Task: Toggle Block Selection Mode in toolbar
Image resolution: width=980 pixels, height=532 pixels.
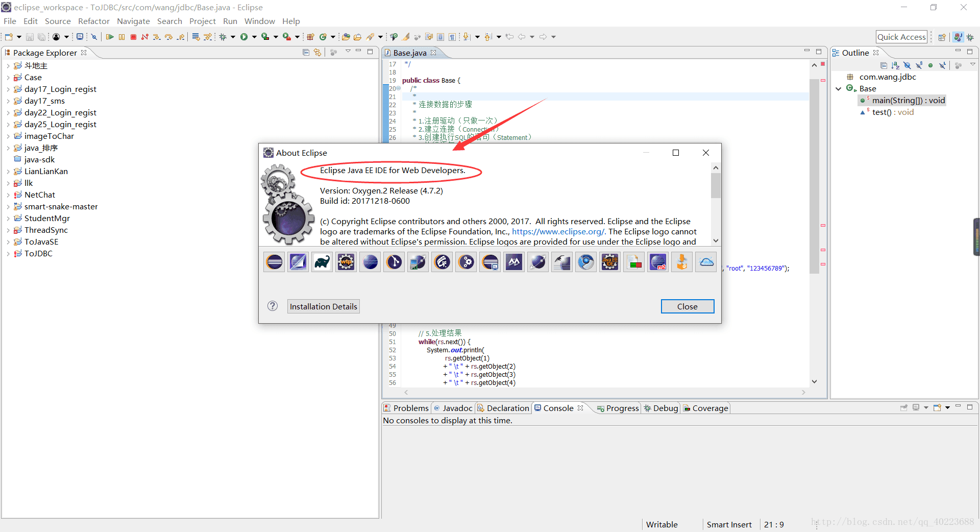Action: tap(440, 37)
